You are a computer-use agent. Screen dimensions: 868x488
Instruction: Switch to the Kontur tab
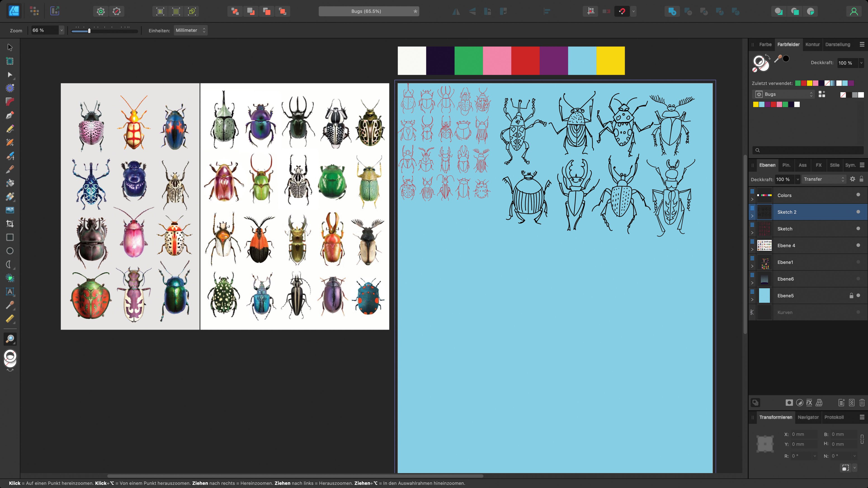pos(812,45)
